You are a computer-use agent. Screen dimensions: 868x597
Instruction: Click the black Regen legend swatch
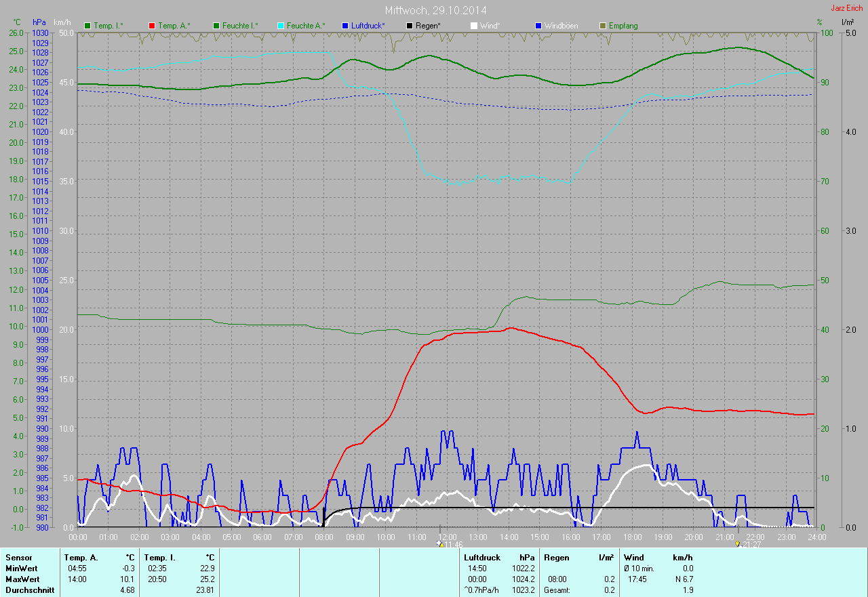(x=409, y=26)
